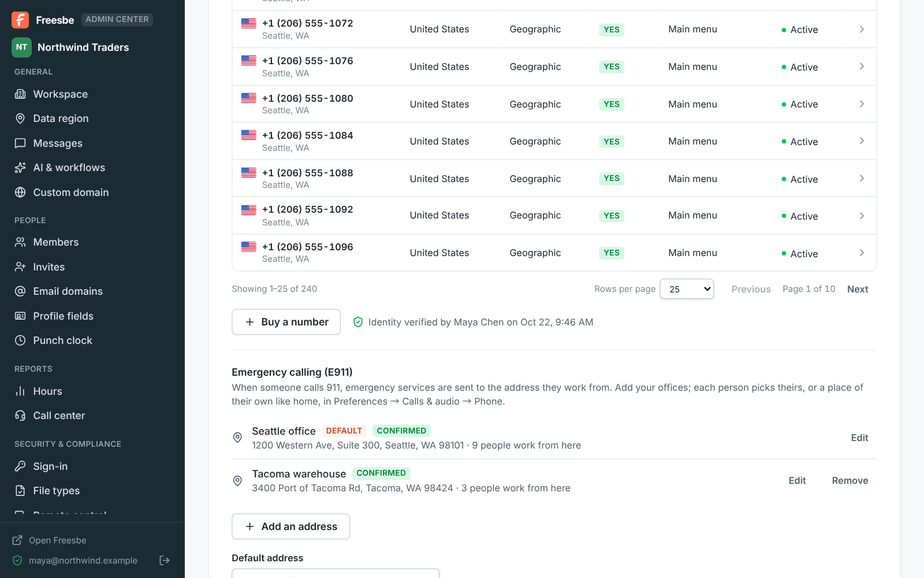Open details chevron for 555-1084

pyautogui.click(x=862, y=141)
